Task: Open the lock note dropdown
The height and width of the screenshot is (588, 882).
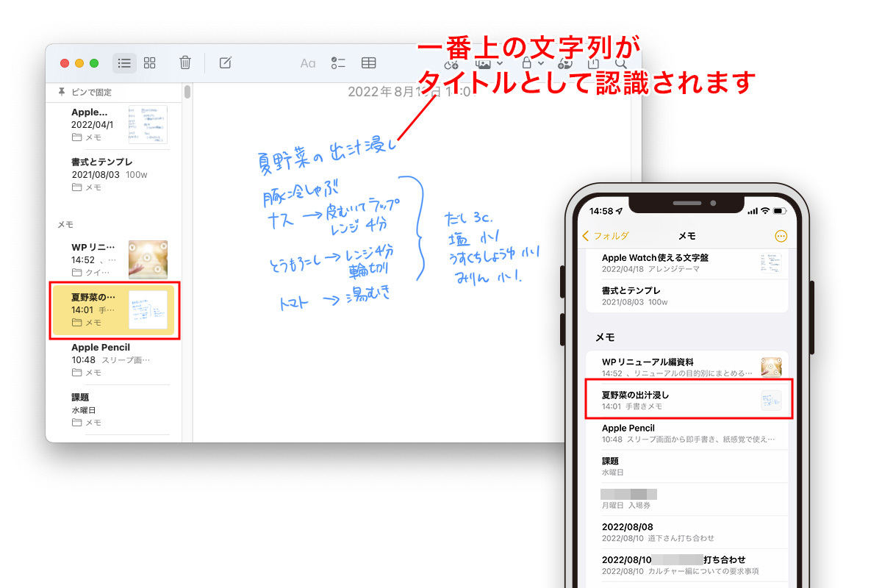Action: (532, 63)
